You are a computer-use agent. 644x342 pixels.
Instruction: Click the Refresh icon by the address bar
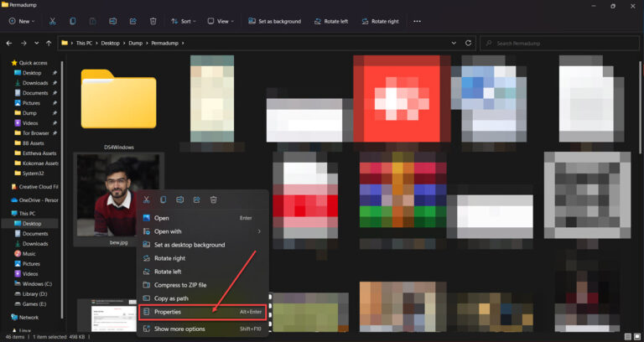[468, 43]
